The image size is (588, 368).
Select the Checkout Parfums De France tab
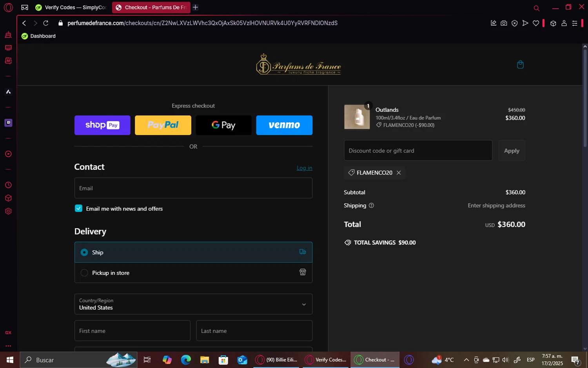pyautogui.click(x=151, y=7)
